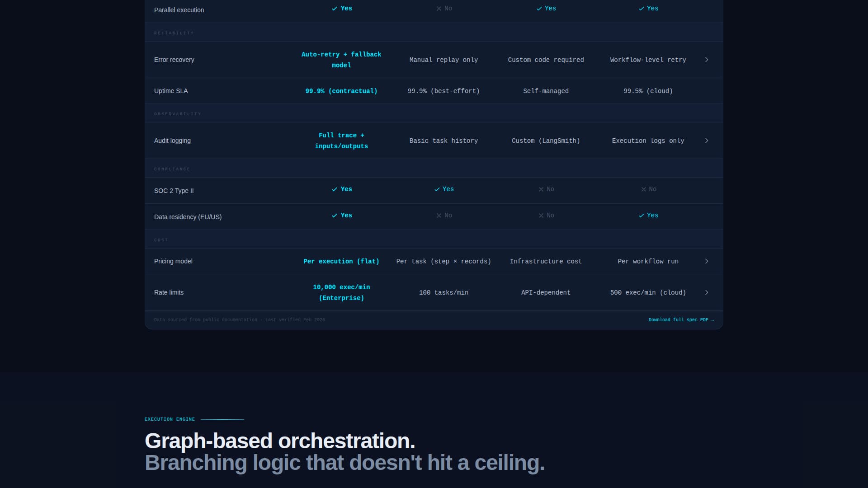Click the RELIABILITY section header
868x488 pixels.
[174, 33]
